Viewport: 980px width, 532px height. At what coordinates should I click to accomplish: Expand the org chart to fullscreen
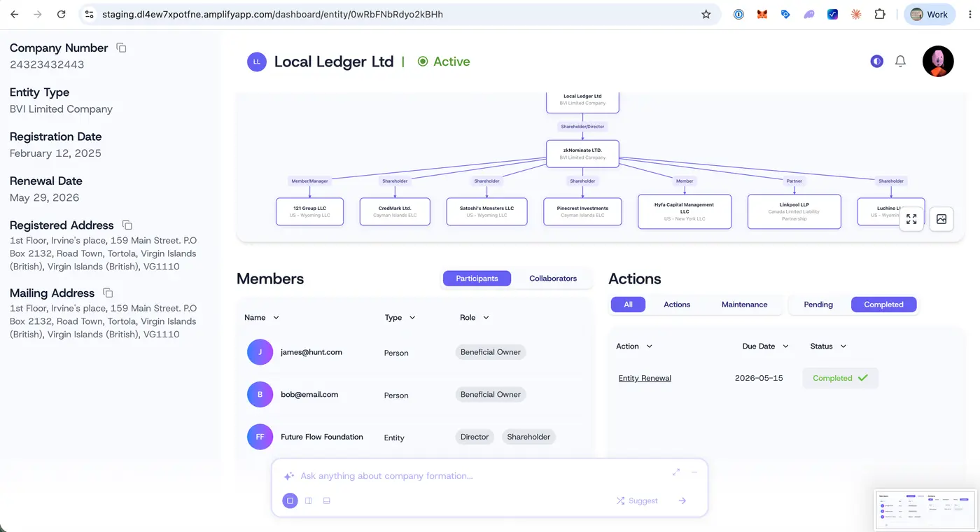point(911,219)
